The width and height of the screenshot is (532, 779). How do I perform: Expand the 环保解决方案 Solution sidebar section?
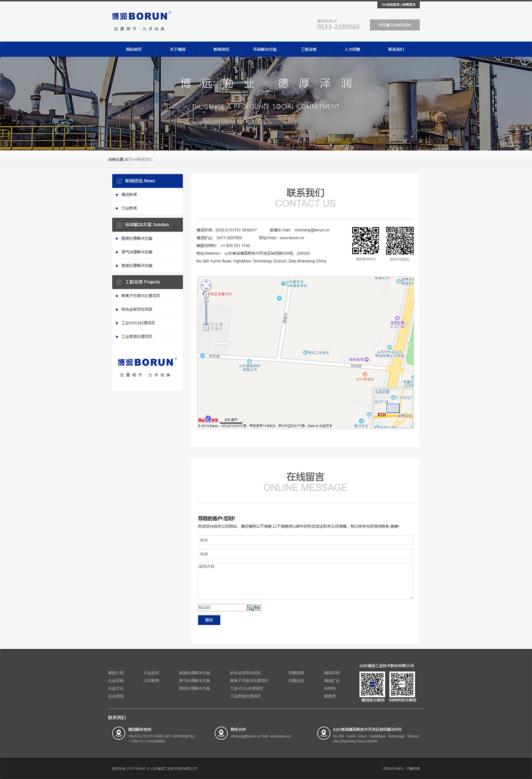pyautogui.click(x=147, y=225)
